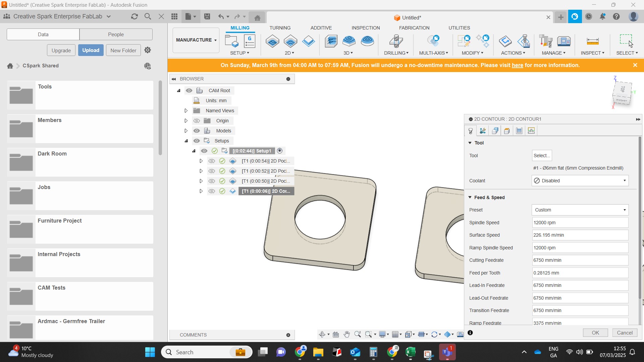The height and width of the screenshot is (362, 644).
Task: Open the 3D Adaptive Clearing tool
Action: click(331, 41)
